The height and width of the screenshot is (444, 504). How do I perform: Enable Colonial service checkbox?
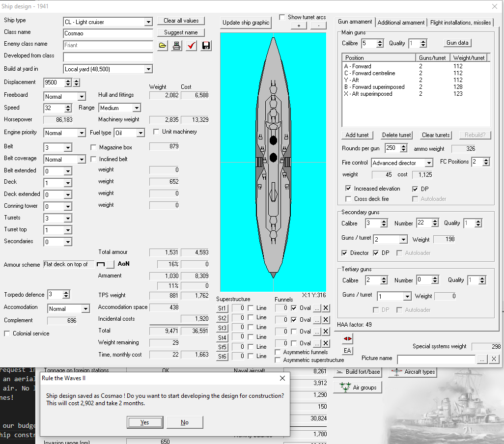tap(7, 334)
